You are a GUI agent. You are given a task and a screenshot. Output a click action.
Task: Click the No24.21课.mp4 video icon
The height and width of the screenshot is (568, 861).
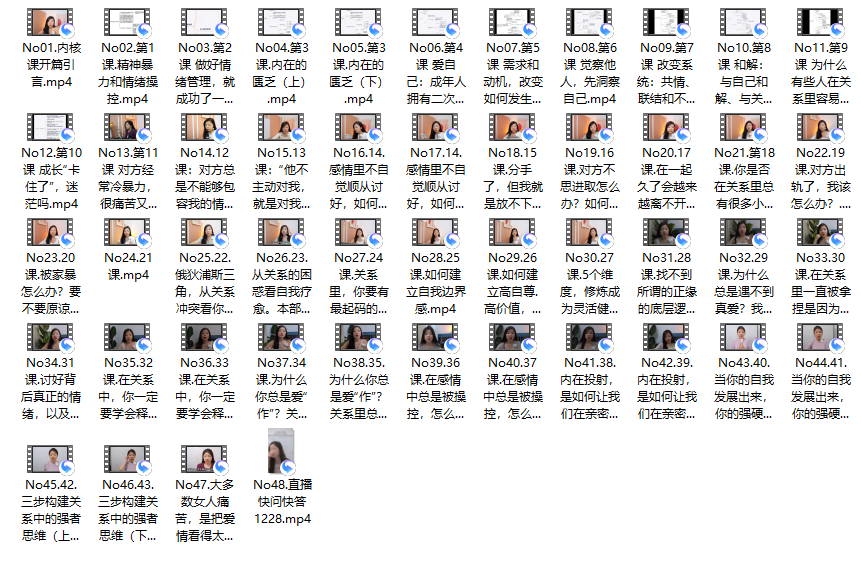[127, 232]
